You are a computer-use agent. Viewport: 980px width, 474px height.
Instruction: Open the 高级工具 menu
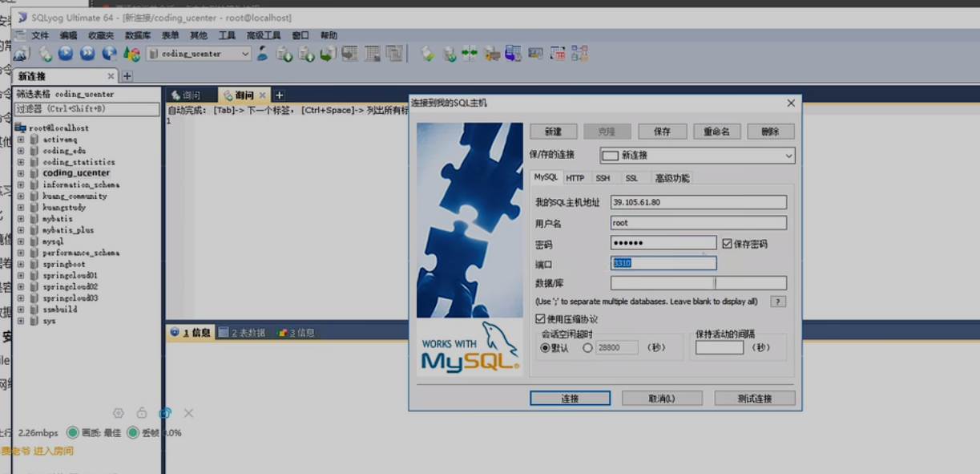tap(264, 35)
